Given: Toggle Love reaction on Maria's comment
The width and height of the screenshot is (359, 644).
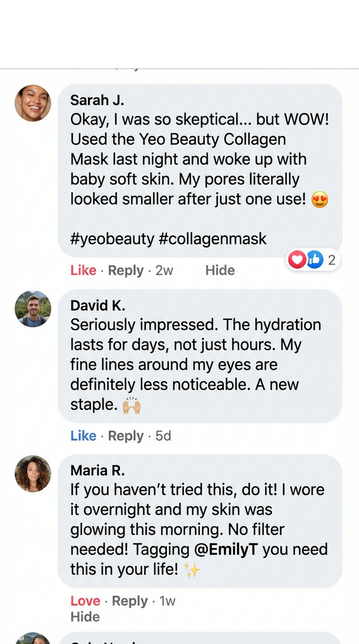Looking at the screenshot, I should tap(86, 601).
